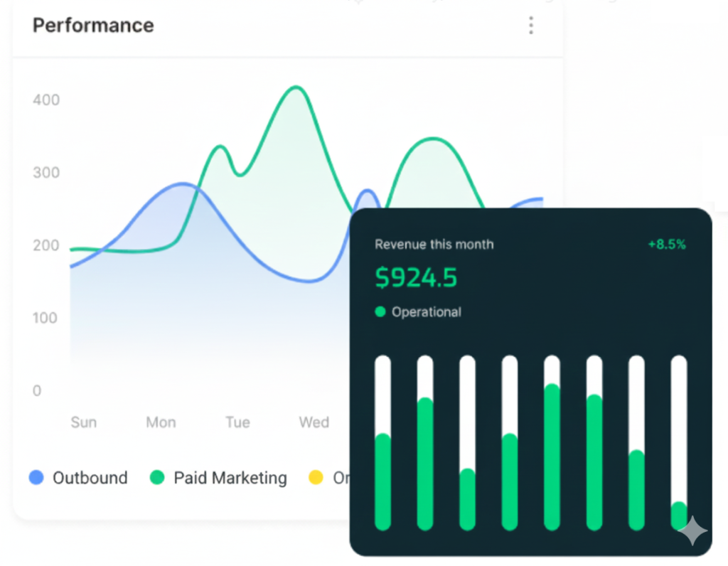Toggle the yellow legend dot series
728x566 pixels.
pos(316,478)
